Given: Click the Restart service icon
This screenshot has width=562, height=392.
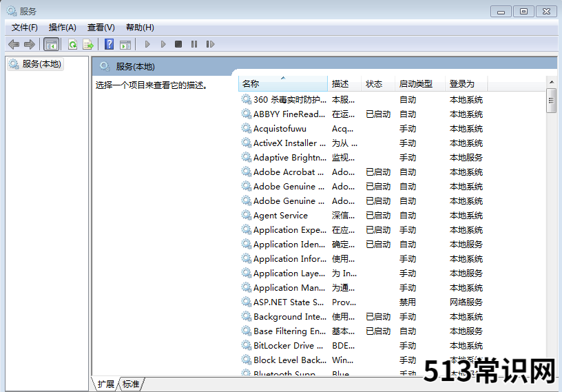Looking at the screenshot, I should point(210,44).
